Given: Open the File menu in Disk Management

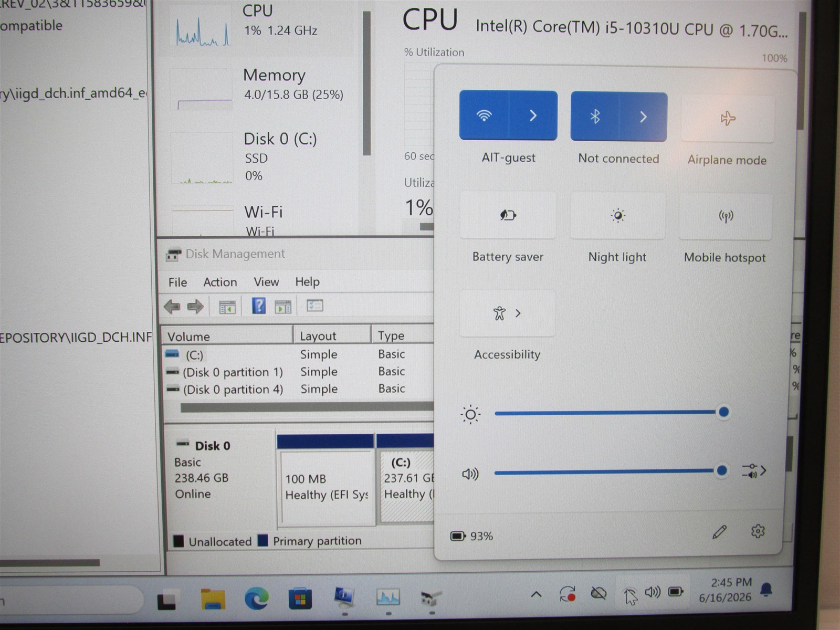Looking at the screenshot, I should 177,282.
